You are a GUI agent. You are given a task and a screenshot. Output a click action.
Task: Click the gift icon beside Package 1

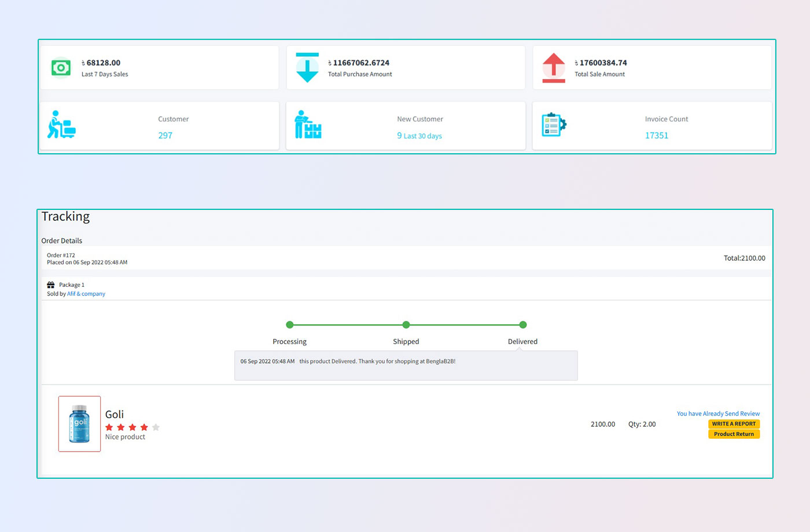[x=51, y=285]
